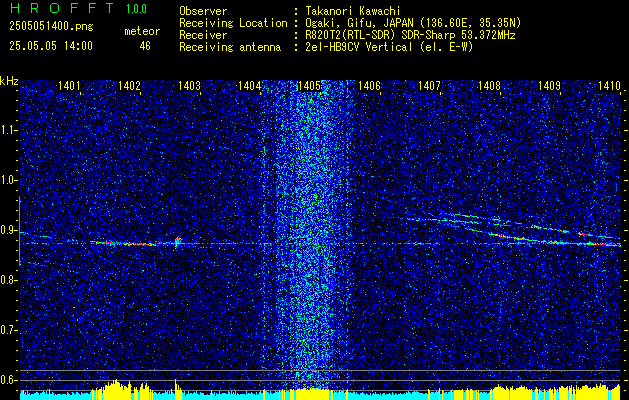This screenshot has height=400, width=629.
Task: Click time marker 1403
Action: 189,85
